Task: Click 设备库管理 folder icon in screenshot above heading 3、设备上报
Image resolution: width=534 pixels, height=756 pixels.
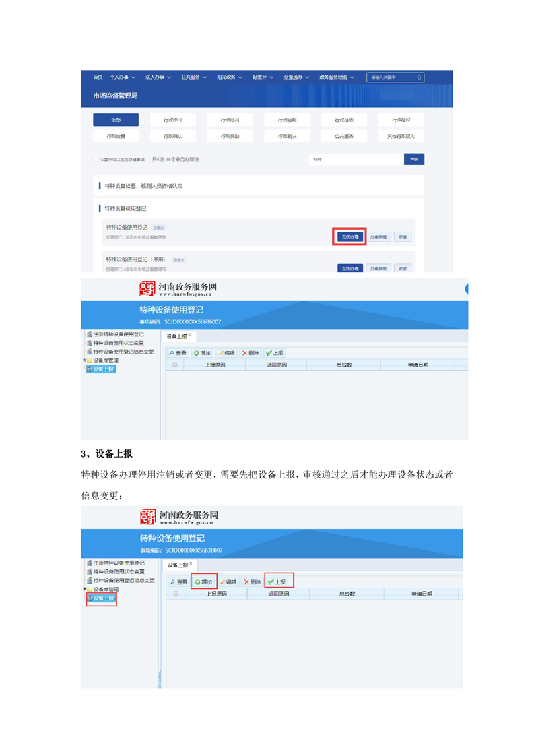Action: 90,360
